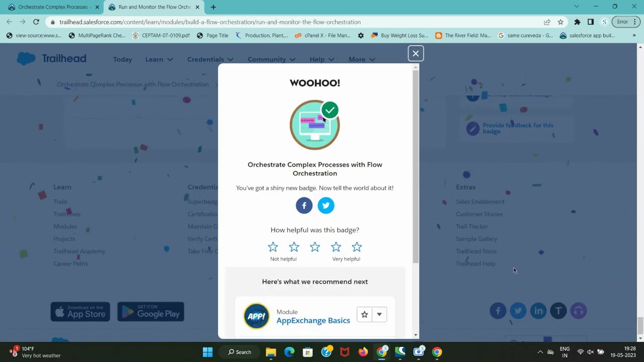
Task: Open dropdown beside AppExchange Basics favorite star
Action: 379,314
